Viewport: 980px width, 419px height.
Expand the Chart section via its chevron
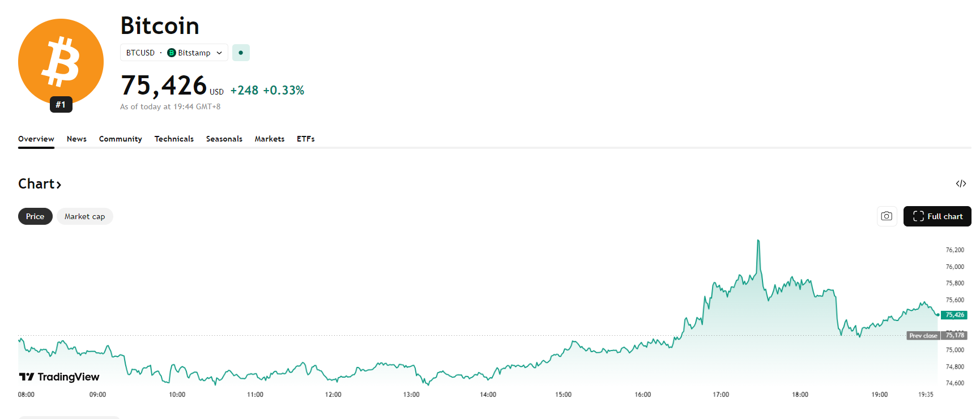58,183
